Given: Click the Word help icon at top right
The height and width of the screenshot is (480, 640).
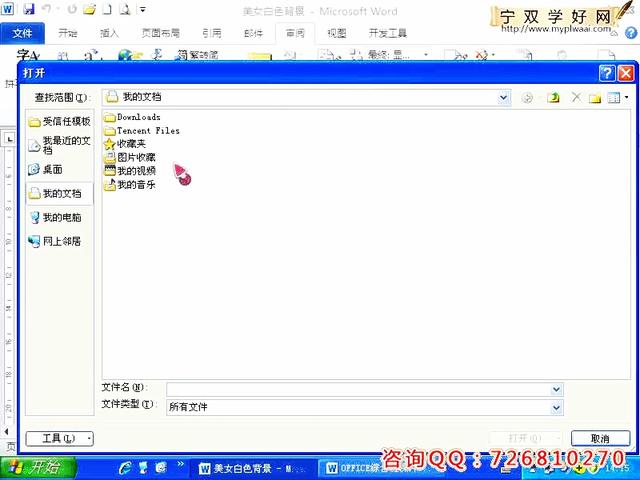Looking at the screenshot, I should (x=631, y=33).
